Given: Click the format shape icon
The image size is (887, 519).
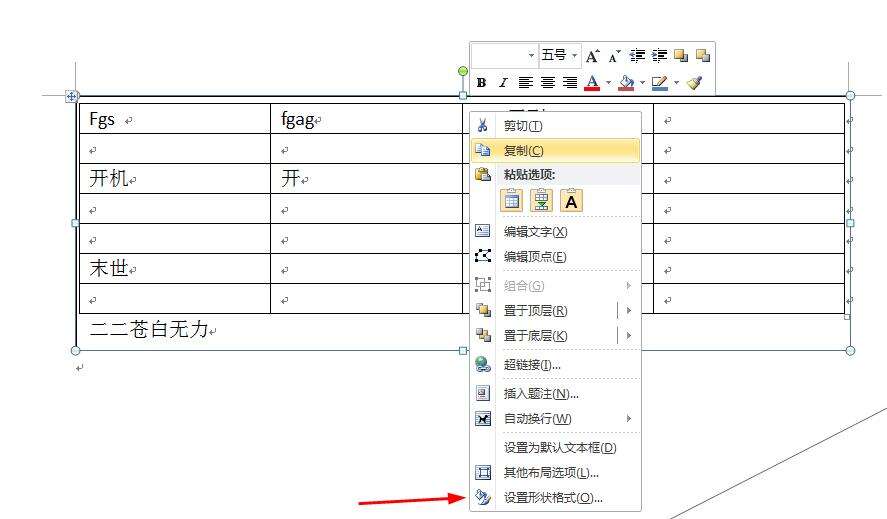Looking at the screenshot, I should [483, 497].
